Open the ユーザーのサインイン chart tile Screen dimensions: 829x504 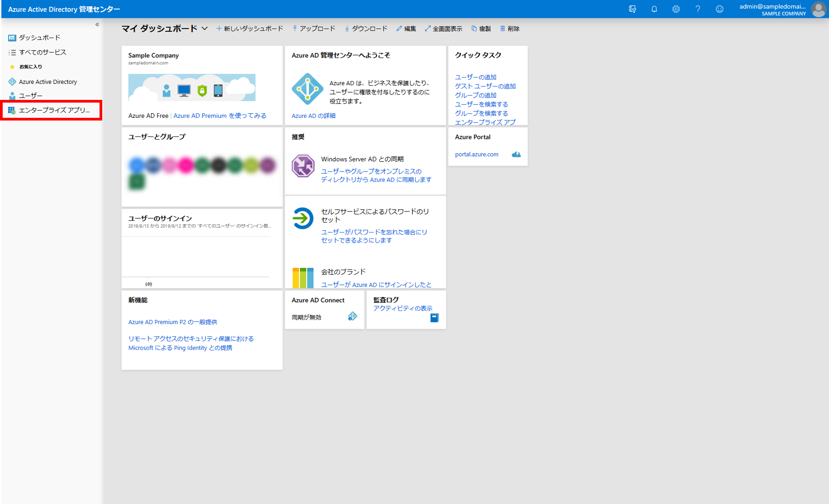coord(202,249)
